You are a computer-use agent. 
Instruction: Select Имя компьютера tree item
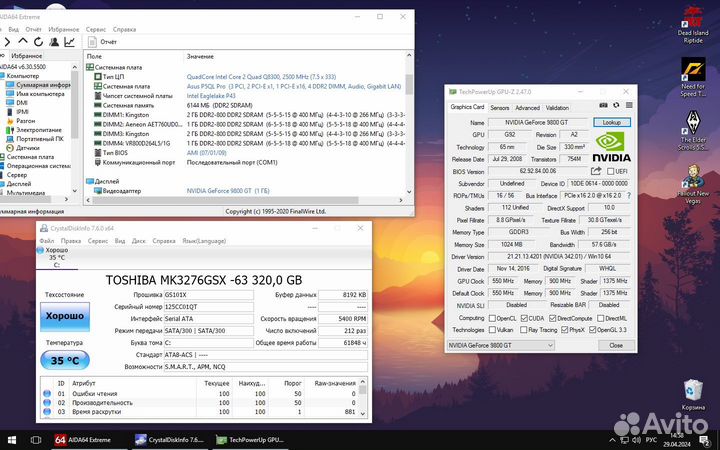(x=35, y=94)
